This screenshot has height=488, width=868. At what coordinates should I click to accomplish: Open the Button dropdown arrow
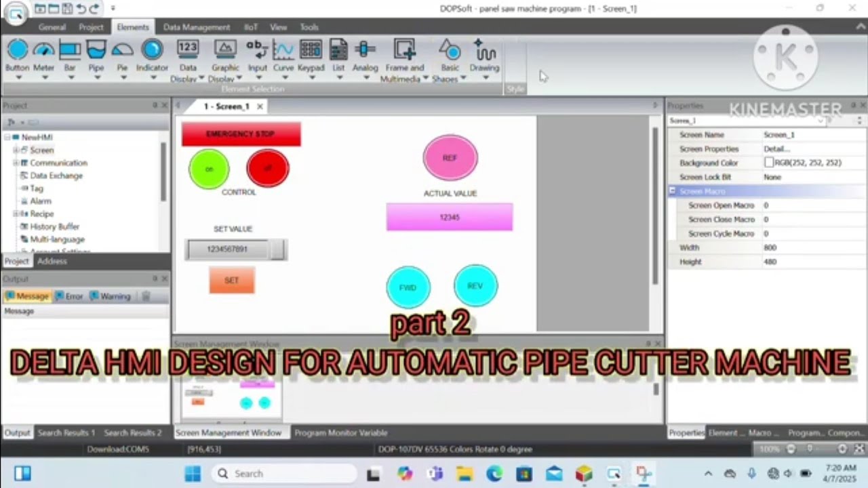tap(18, 77)
